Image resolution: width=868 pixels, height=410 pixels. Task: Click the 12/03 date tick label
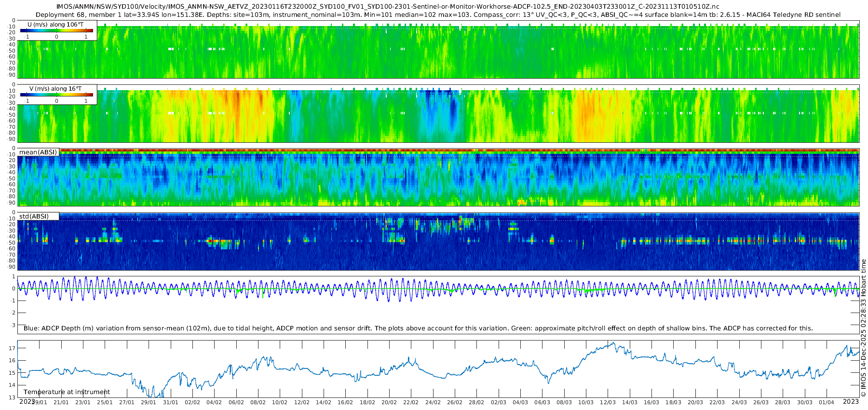[x=608, y=402]
